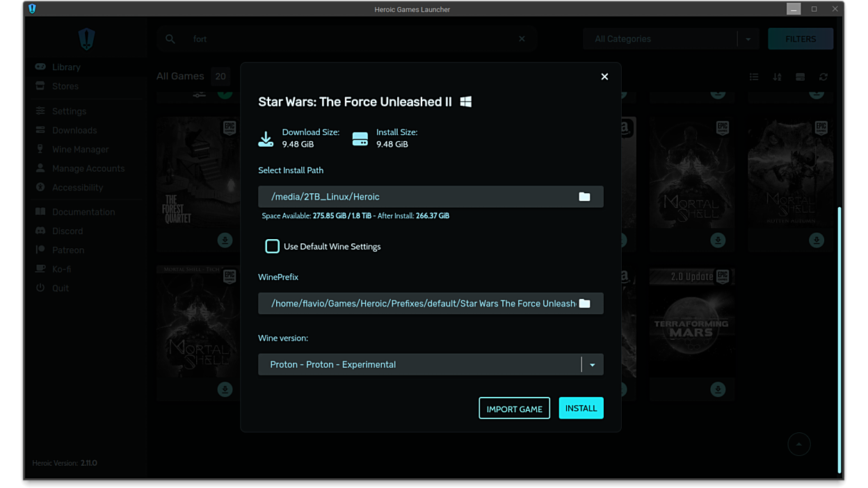Download icon on The Forest Quartet card
Viewport: 868px width, 488px height.
[225, 240]
